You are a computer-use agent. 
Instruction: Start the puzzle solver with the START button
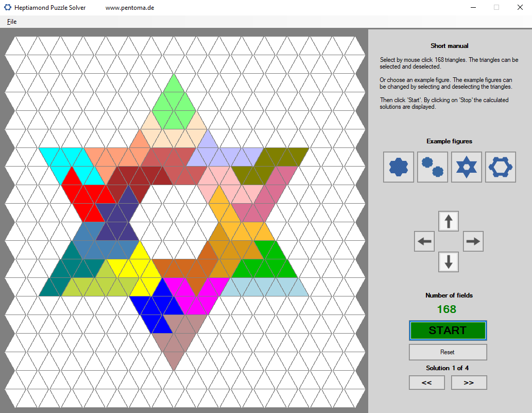448,330
